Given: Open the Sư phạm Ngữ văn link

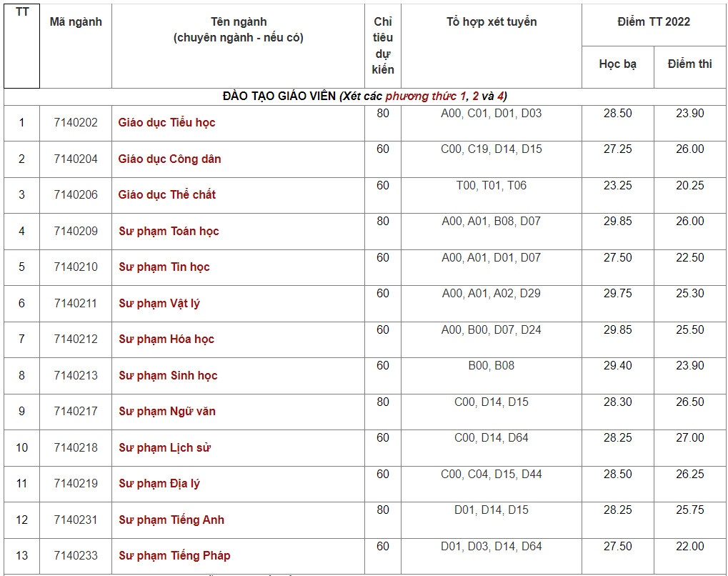Looking at the screenshot, I should (166, 412).
